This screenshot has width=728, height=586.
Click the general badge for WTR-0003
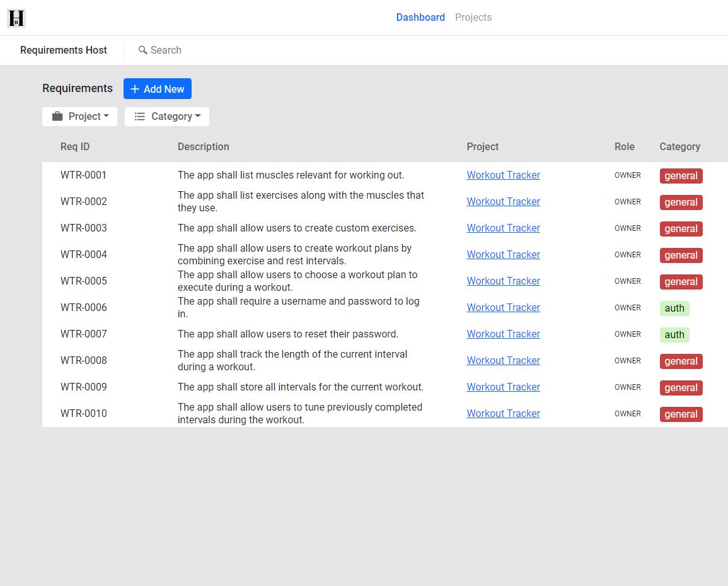[681, 228]
